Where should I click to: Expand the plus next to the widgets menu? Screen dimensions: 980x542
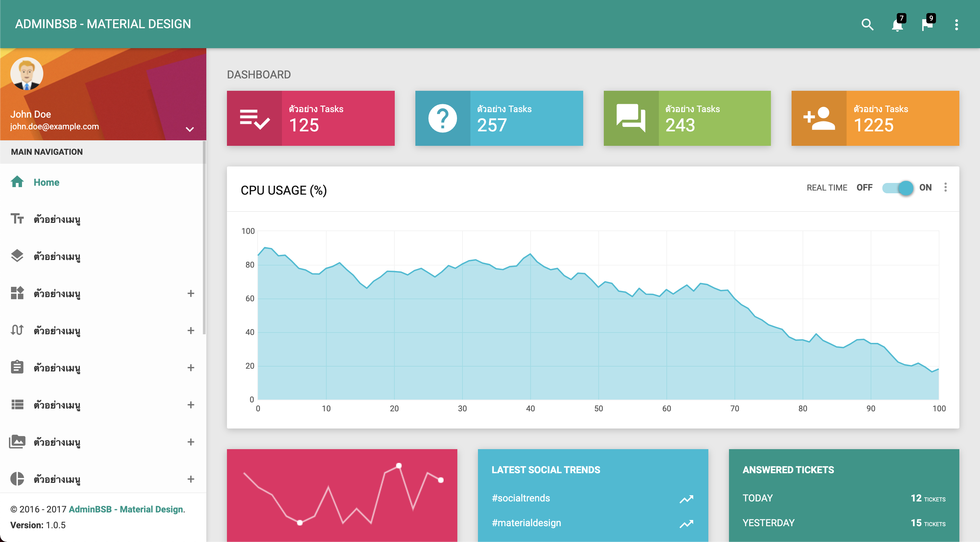click(x=191, y=293)
